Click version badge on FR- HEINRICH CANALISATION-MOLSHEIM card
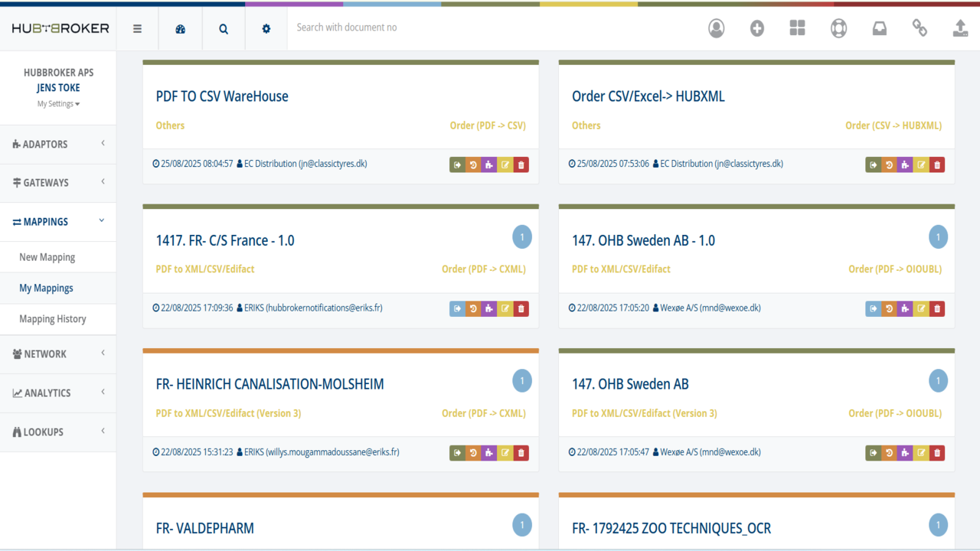Viewport: 980px width, 551px height. 522,381
